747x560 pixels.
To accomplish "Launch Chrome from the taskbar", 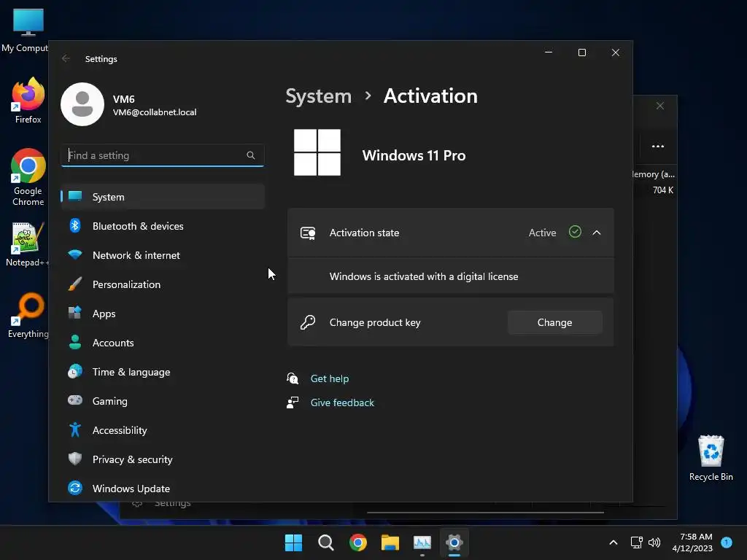I will point(357,542).
